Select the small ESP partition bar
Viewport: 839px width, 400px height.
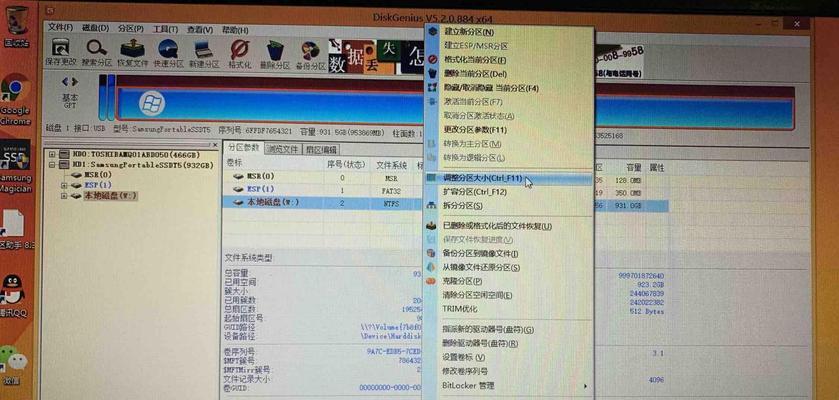(111, 97)
